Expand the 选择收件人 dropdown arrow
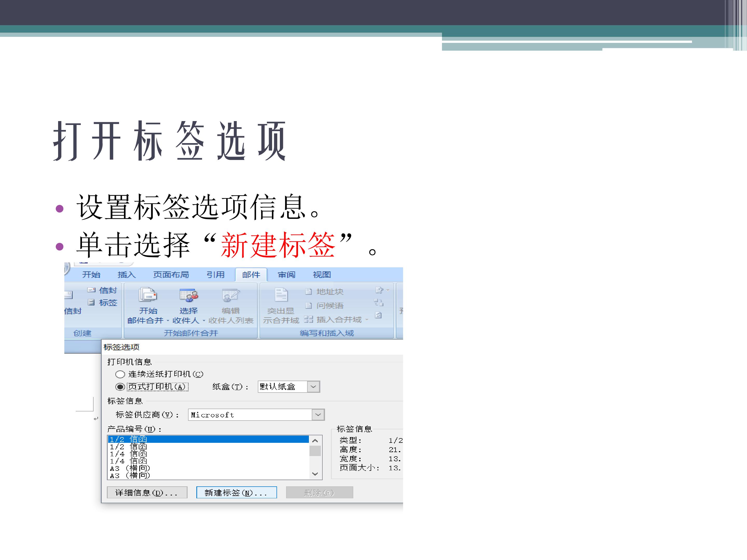 [204, 321]
